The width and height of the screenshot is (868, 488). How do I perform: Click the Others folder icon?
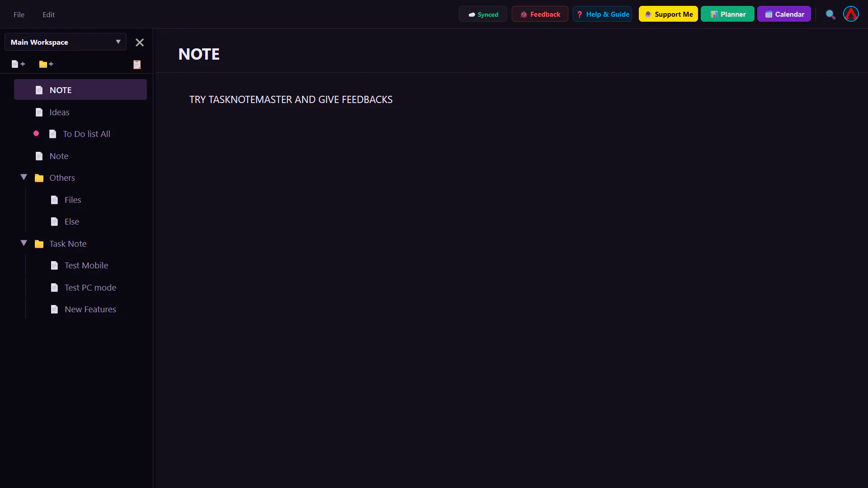coord(39,178)
